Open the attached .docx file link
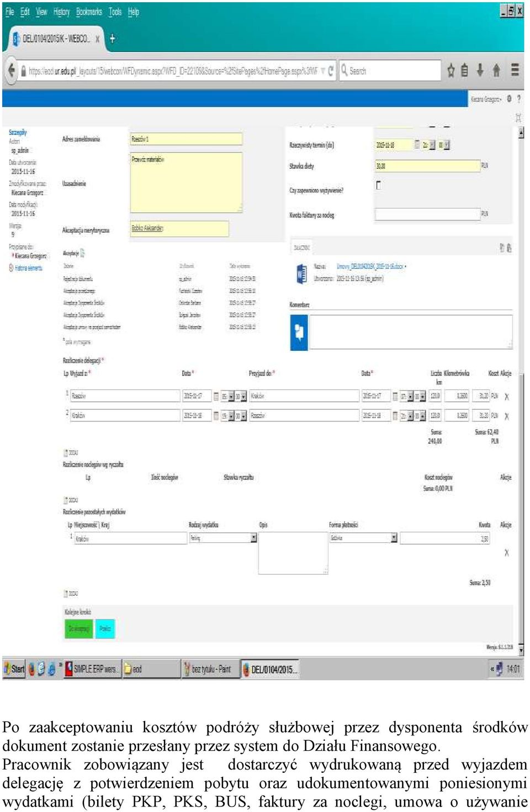 click(x=370, y=266)
